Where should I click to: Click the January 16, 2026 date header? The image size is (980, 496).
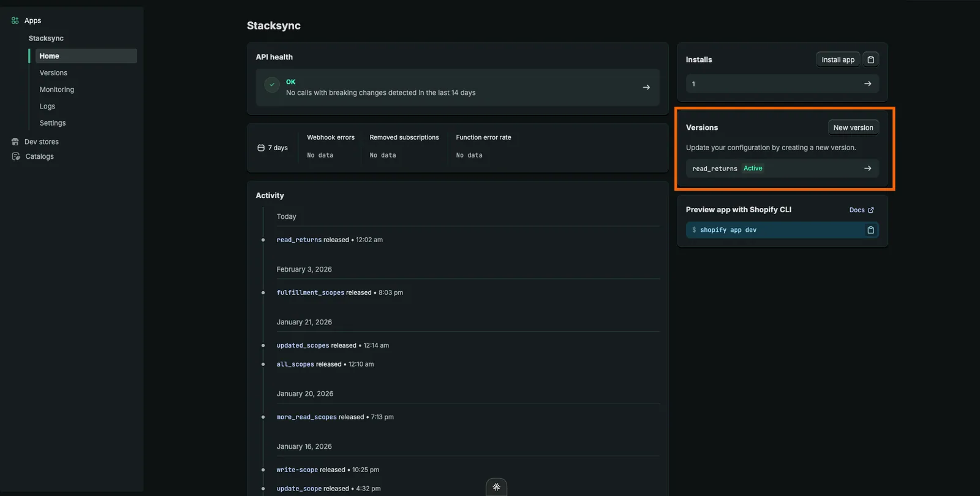[304, 446]
